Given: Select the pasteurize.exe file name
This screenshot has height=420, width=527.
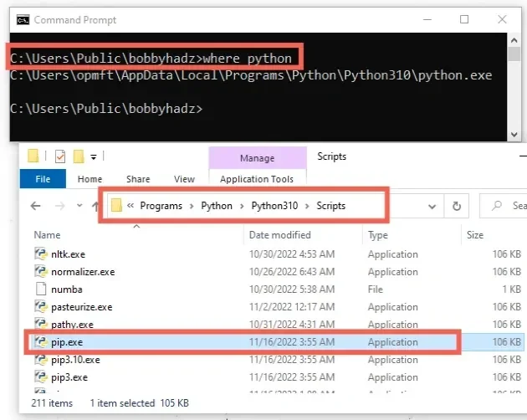Looking at the screenshot, I should [82, 307].
